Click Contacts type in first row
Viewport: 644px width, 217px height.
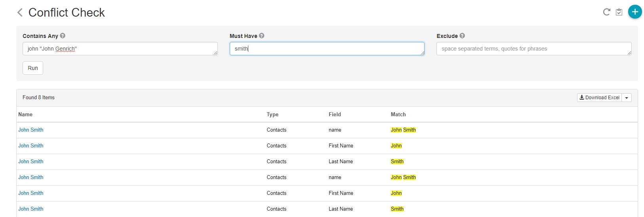(276, 130)
